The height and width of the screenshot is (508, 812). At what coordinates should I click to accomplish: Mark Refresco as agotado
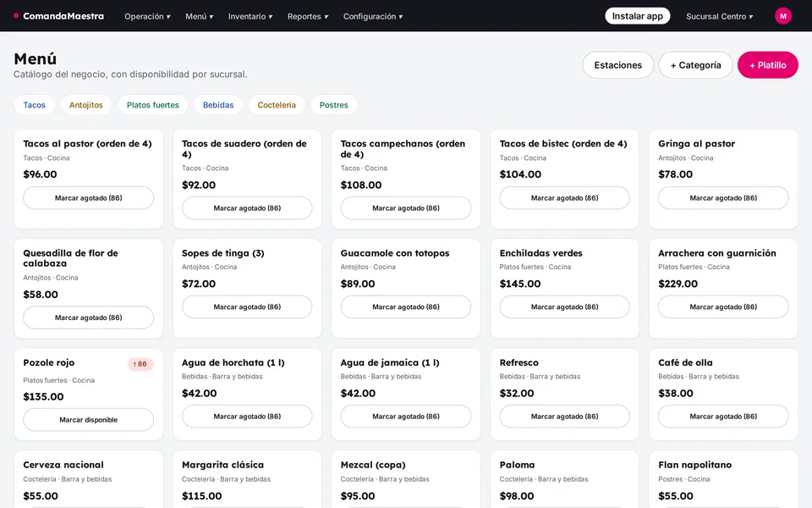[564, 417]
